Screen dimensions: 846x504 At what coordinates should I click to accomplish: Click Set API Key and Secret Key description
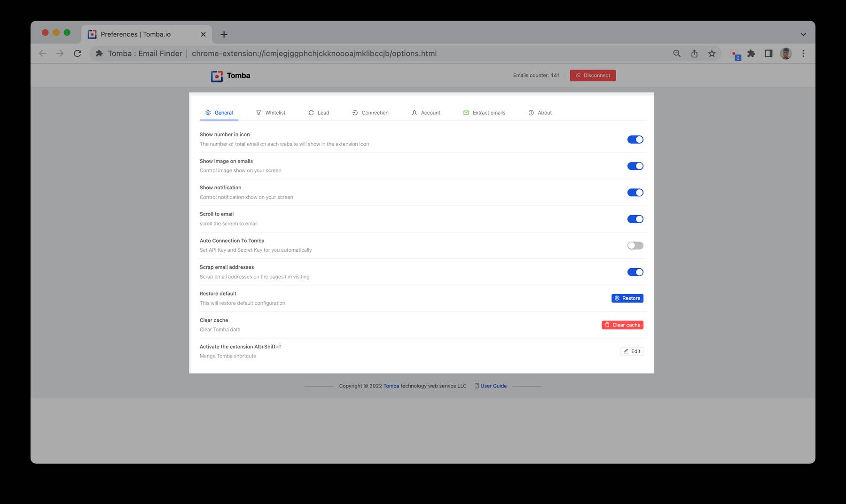[256, 250]
